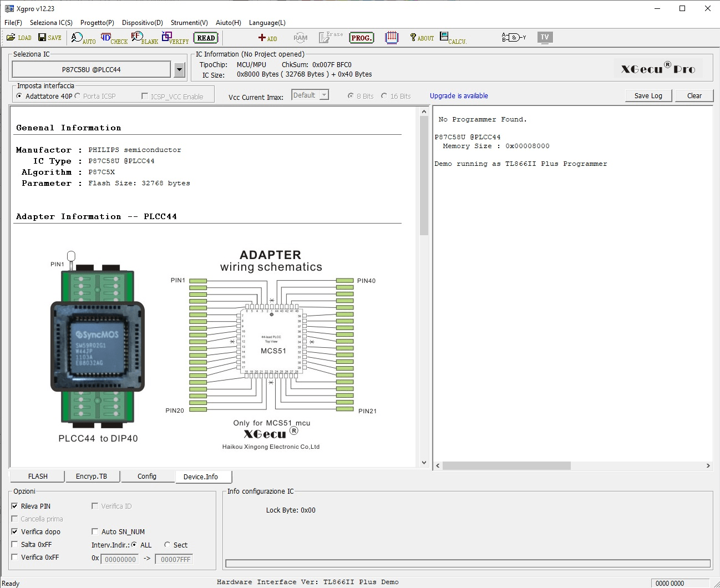
Task: Switch to the Config tab
Action: 147,477
